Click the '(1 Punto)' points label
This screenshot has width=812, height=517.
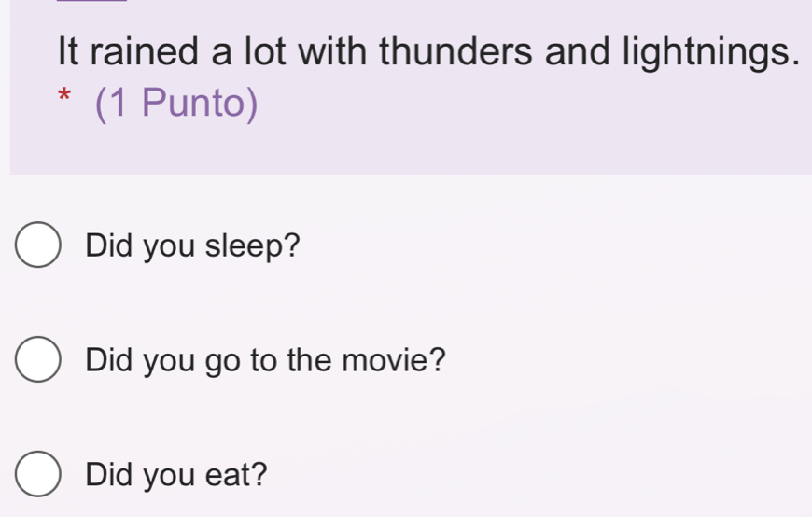click(176, 105)
